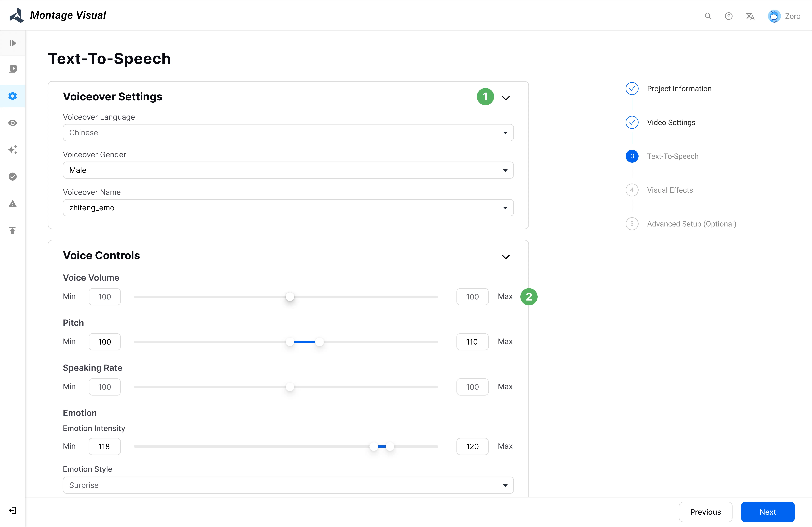Screen dimensions: 812x527
Task: Click the gear settings sidebar icon
Action: coord(13,96)
